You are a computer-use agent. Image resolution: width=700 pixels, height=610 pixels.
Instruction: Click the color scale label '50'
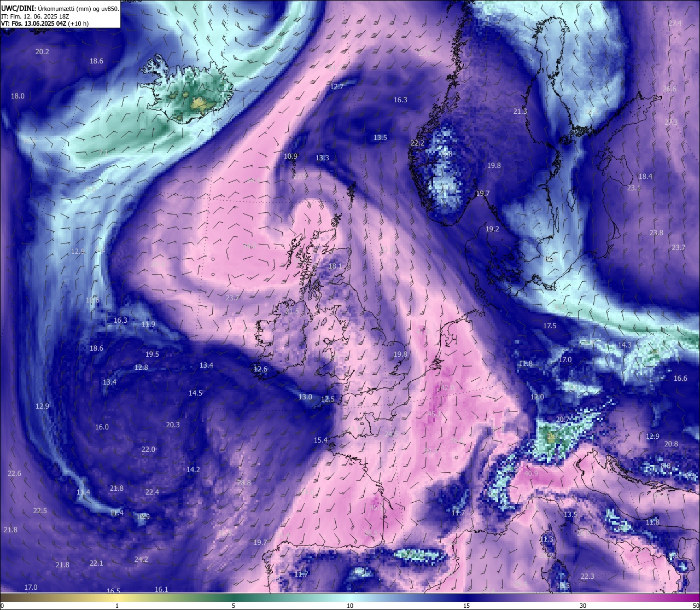click(696, 606)
